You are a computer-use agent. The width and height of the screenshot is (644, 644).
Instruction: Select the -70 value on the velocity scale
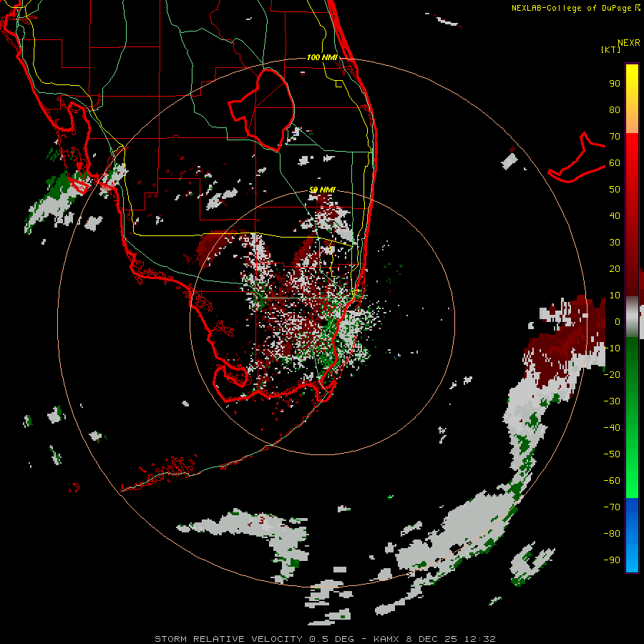click(x=612, y=507)
